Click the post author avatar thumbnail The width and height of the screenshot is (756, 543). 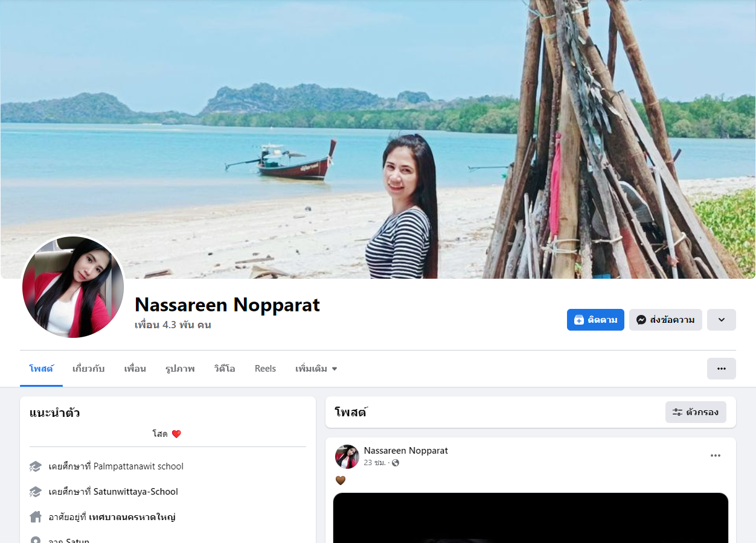tap(347, 457)
